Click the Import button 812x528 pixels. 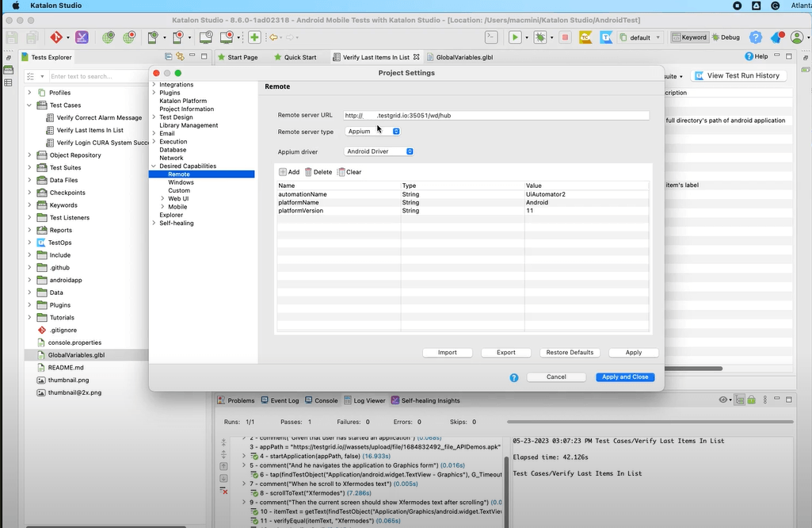click(x=448, y=353)
